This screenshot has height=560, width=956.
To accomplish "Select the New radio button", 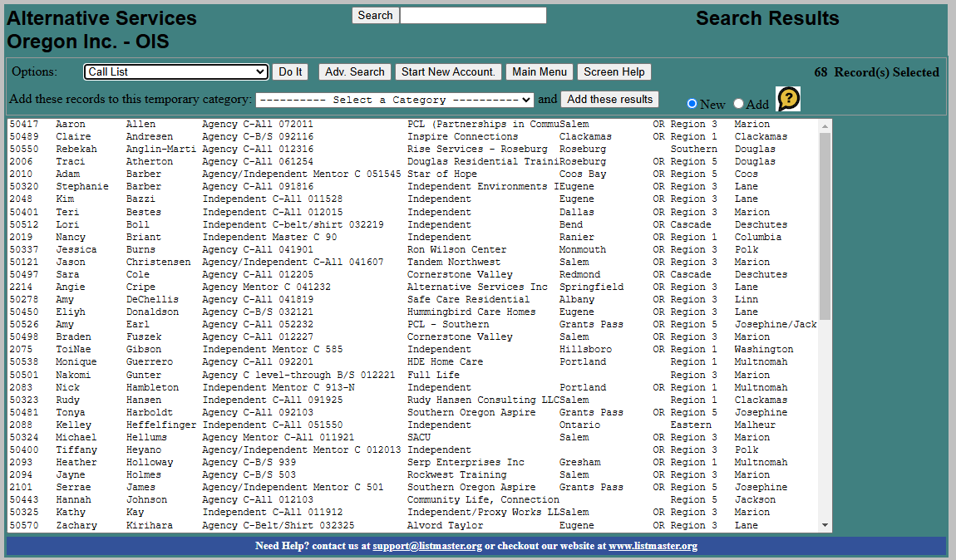I will coord(692,104).
